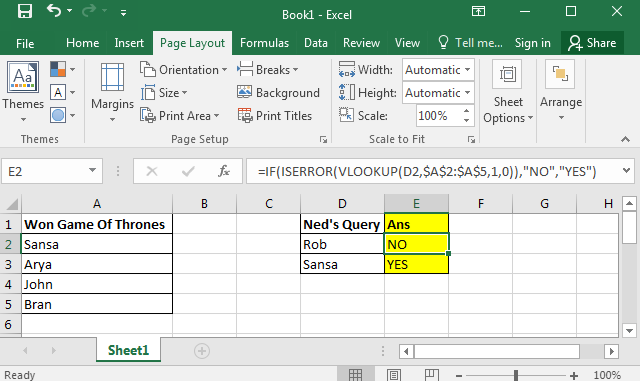
Task: Select column D header
Action: [x=342, y=203]
